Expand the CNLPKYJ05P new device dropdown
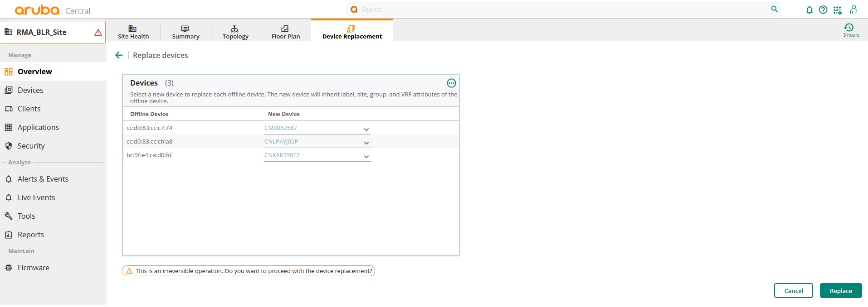The image size is (868, 307). click(x=366, y=143)
